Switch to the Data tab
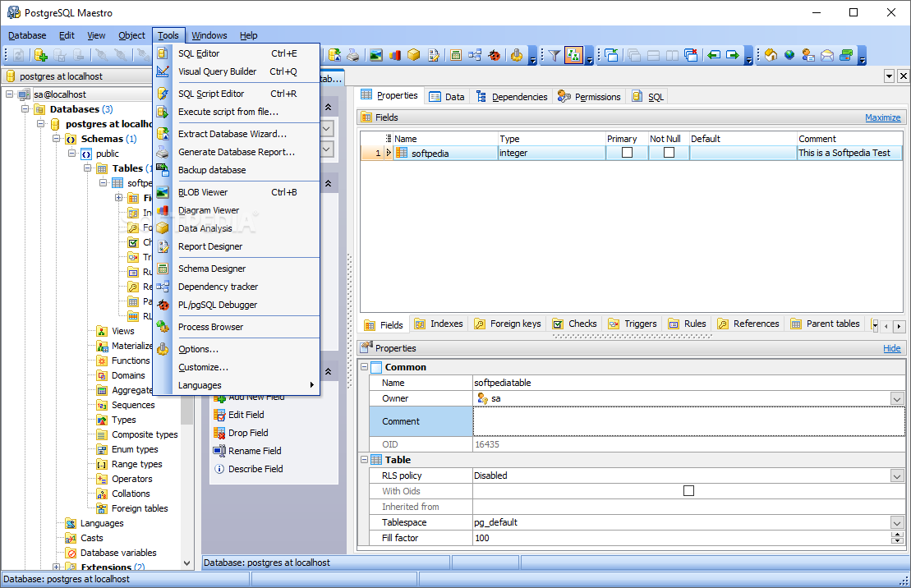This screenshot has height=588, width=911. click(447, 96)
